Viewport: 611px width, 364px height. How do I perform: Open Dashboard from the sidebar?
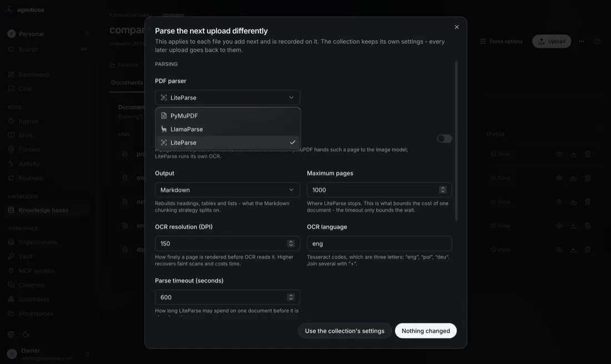(x=48, y=75)
